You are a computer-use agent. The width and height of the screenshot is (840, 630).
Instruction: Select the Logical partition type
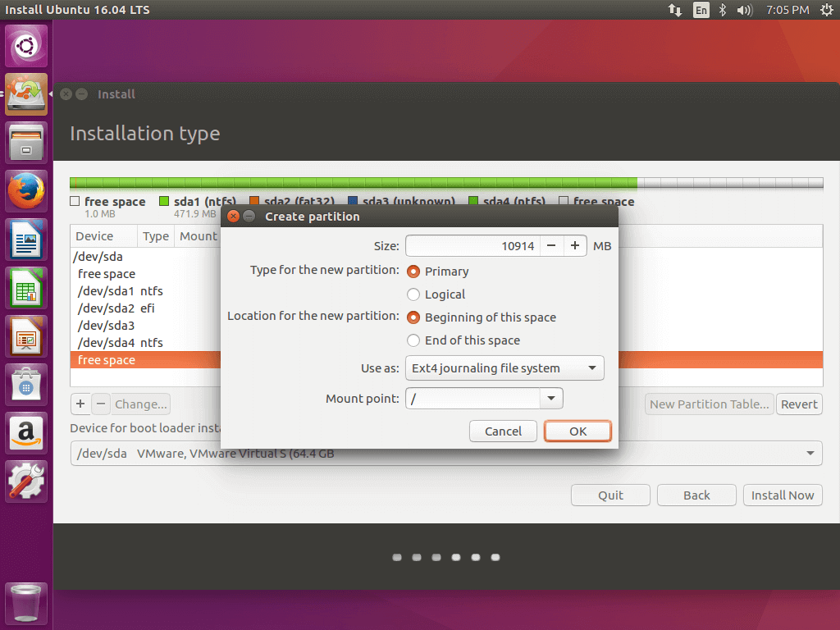point(413,294)
